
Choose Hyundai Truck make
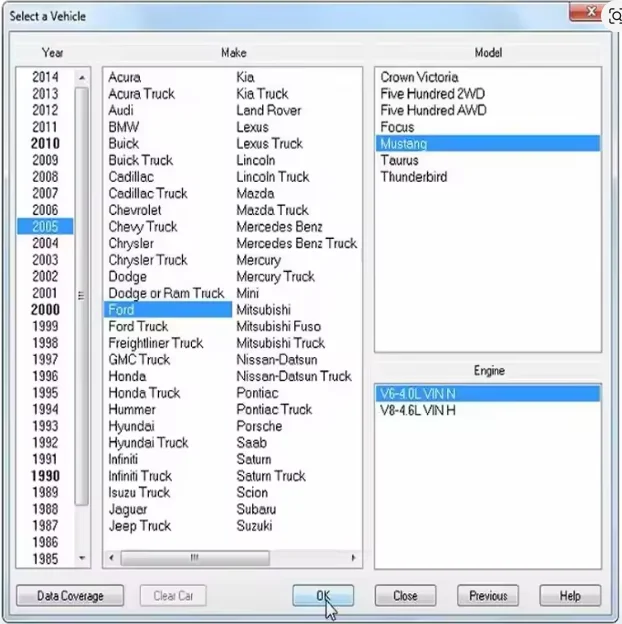(x=148, y=442)
